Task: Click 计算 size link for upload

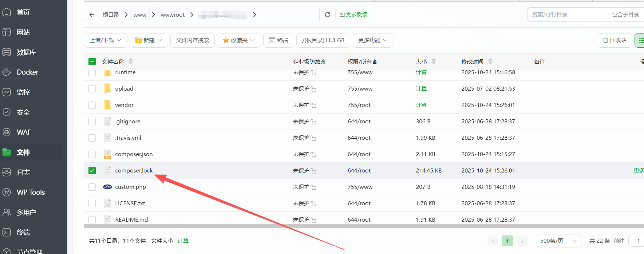Action: click(x=421, y=88)
